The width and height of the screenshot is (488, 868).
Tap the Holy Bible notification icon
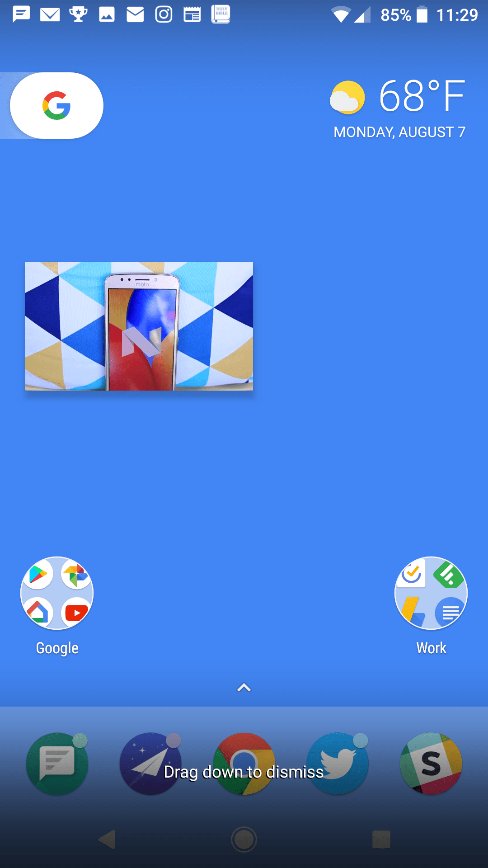221,14
